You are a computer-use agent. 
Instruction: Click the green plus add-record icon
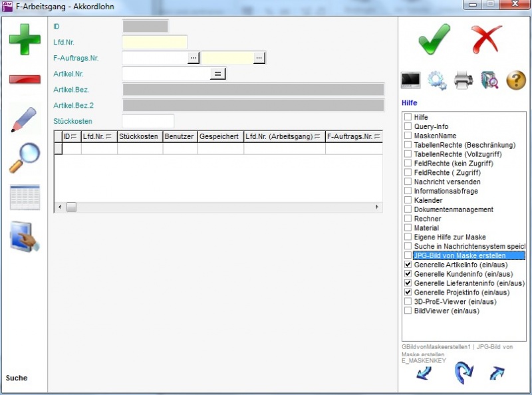(25, 40)
